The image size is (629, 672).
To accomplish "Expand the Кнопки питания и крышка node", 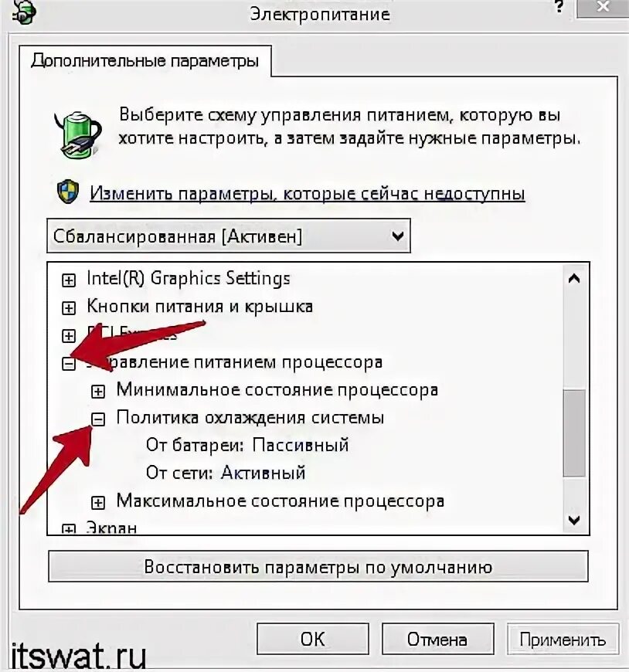I will point(69,308).
